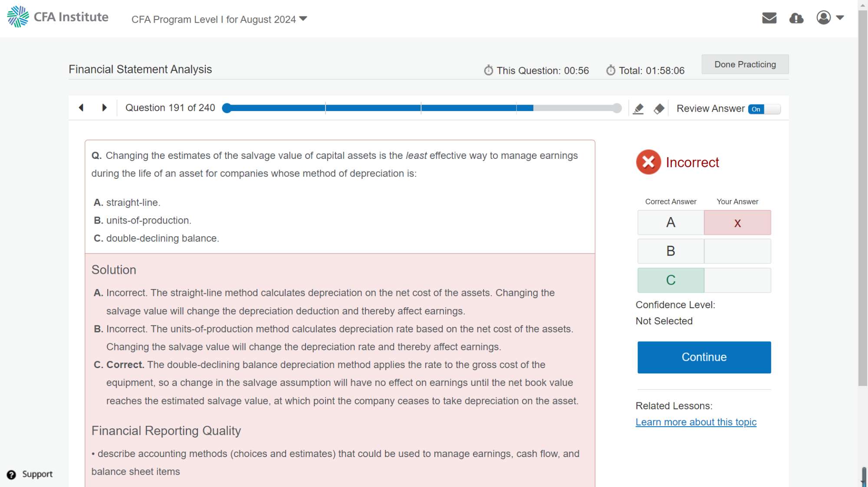Select correct answer box C
Viewport: 868px width, 487px height.
pyautogui.click(x=671, y=280)
